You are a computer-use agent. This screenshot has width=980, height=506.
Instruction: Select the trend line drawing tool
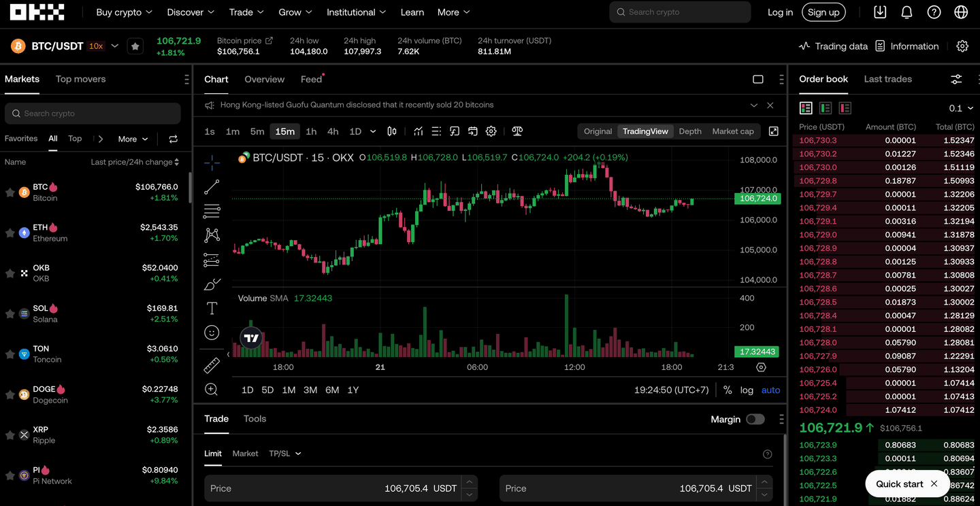point(212,186)
